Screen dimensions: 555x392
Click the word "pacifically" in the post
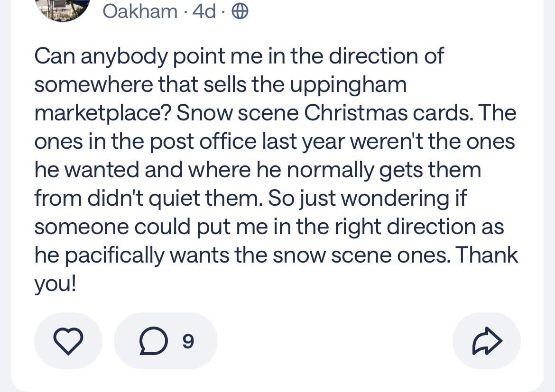[x=114, y=255]
